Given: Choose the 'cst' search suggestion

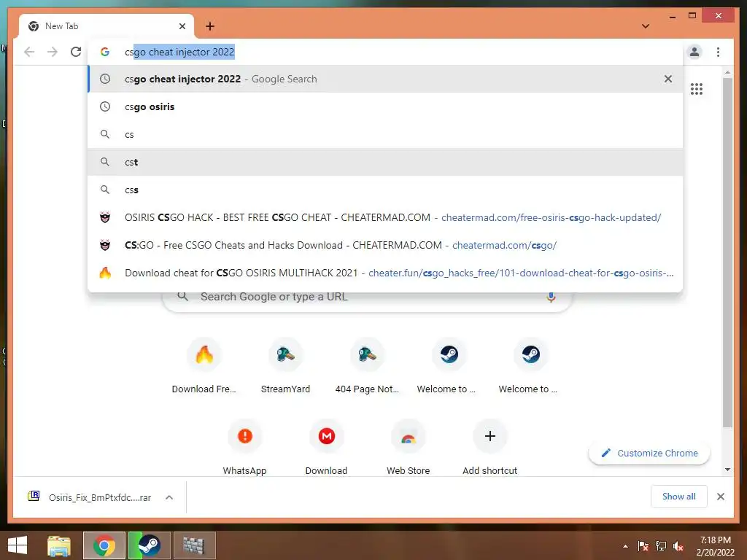Looking at the screenshot, I should (385, 162).
